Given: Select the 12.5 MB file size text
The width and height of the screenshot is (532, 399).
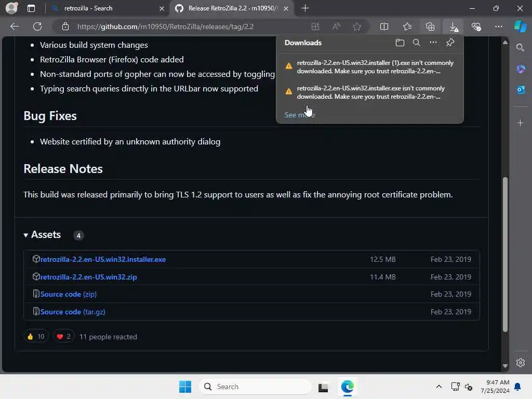Looking at the screenshot, I should (383, 259).
